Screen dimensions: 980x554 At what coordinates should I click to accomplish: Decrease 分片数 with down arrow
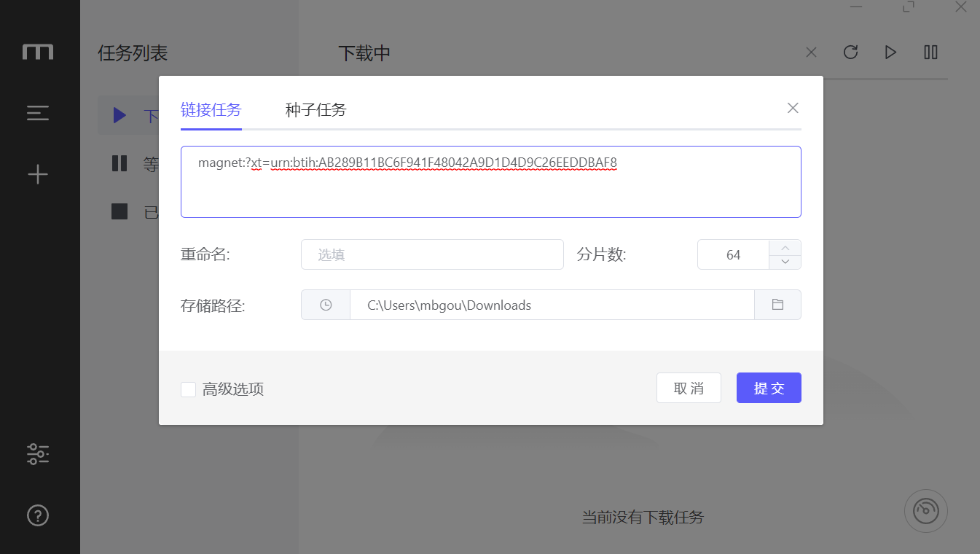(x=785, y=262)
